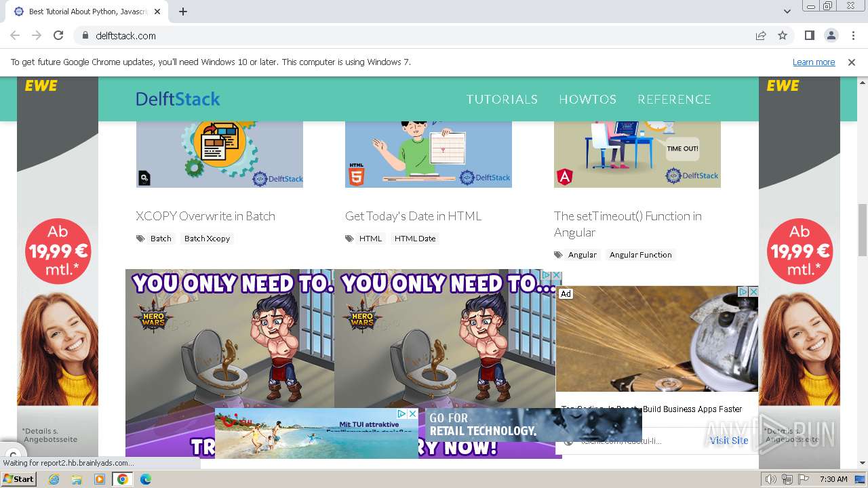Select the Angular tag
This screenshot has height=488, width=868.
pyautogui.click(x=583, y=255)
